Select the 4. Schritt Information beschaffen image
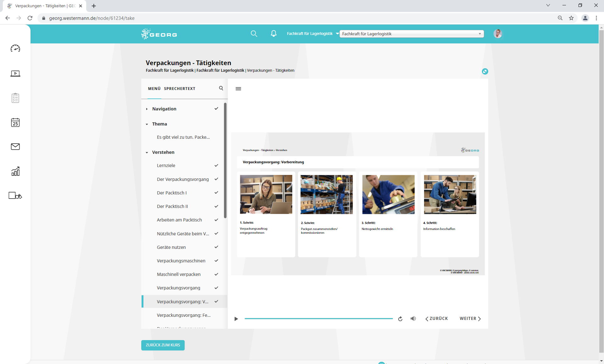 (450, 194)
